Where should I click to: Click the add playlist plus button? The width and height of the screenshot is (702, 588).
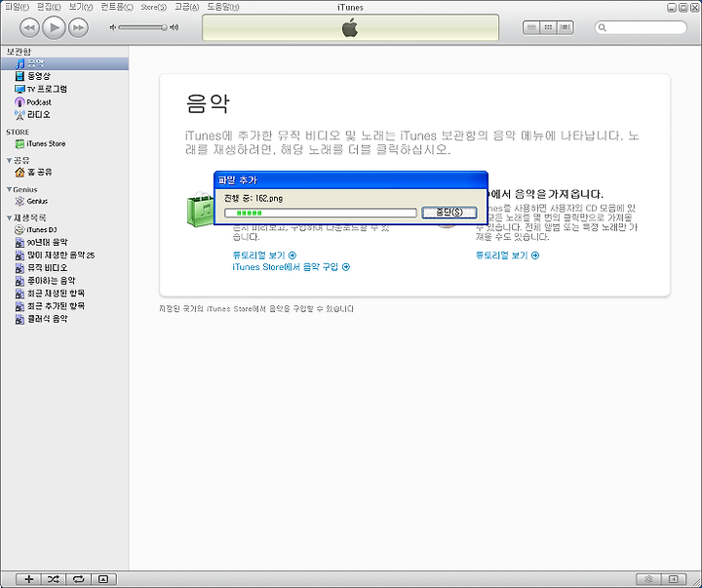pos(28,579)
